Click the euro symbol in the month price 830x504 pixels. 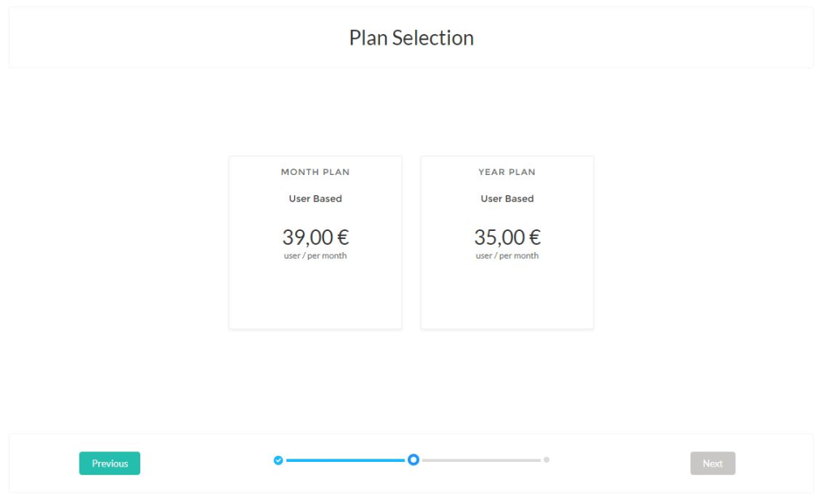click(x=343, y=237)
